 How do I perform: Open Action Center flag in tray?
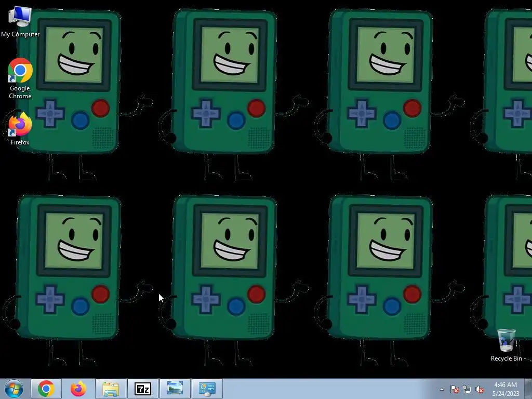tap(454, 389)
